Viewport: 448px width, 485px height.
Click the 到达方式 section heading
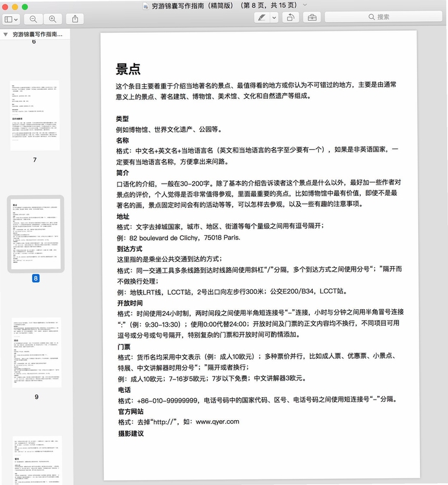[x=129, y=249]
